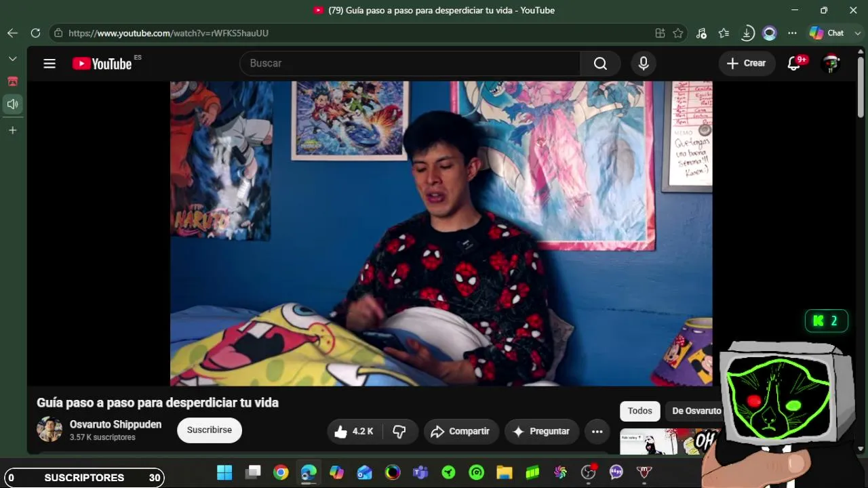The height and width of the screenshot is (488, 868).
Task: Open Outlook from the taskbar
Action: 365,472
